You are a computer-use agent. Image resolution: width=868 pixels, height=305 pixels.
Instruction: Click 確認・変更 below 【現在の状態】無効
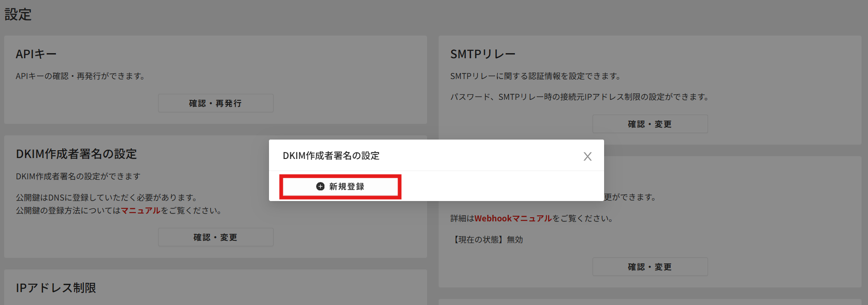[x=650, y=267]
